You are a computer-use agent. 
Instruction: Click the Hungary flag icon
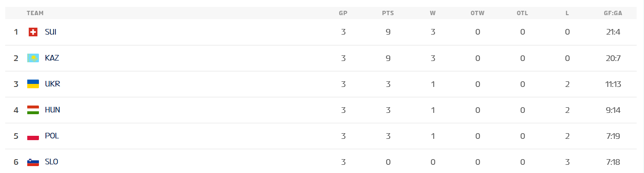pyautogui.click(x=33, y=110)
